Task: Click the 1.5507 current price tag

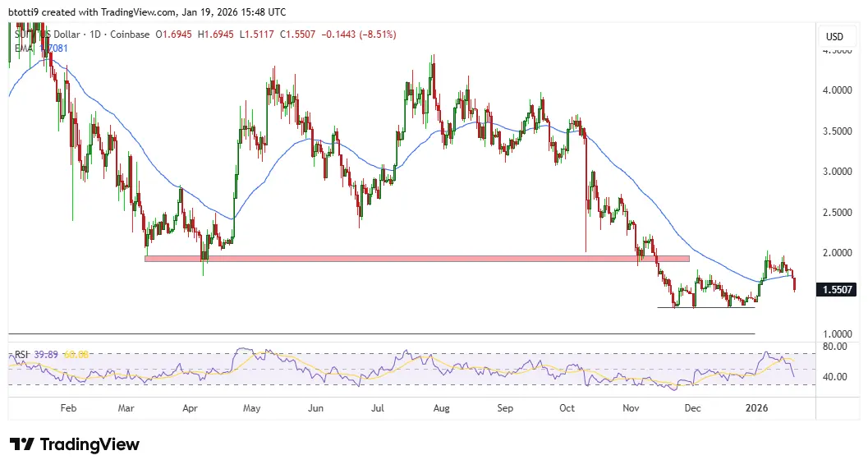Action: pyautogui.click(x=837, y=289)
